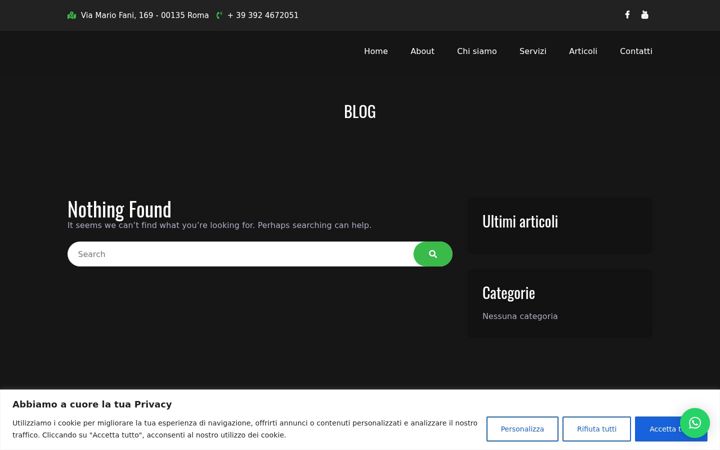Click the green search magnifier button
The image size is (720, 450).
pyautogui.click(x=433, y=254)
